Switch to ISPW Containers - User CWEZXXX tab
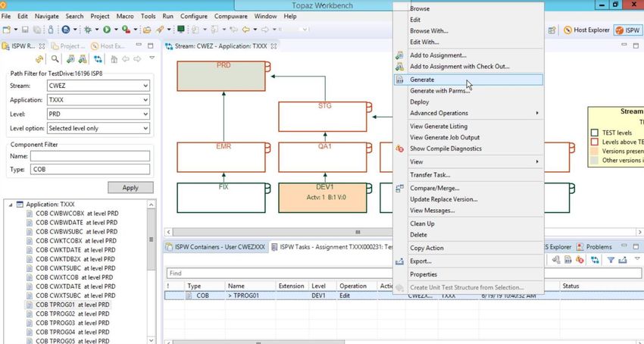Screen dimensions: 644x344 pos(215,247)
